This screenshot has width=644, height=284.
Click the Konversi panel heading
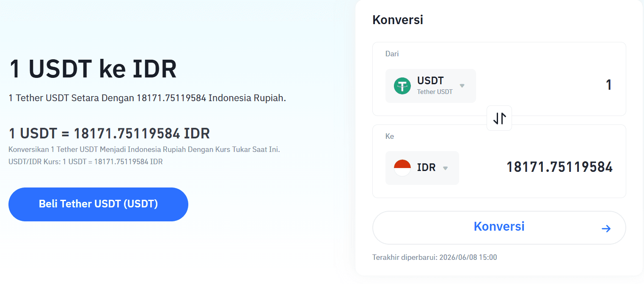[x=398, y=20]
